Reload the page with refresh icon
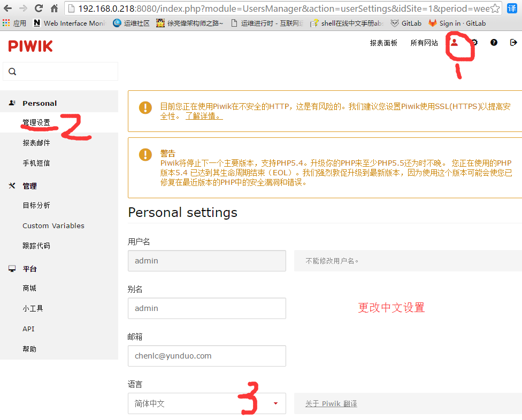 pyautogui.click(x=39, y=9)
